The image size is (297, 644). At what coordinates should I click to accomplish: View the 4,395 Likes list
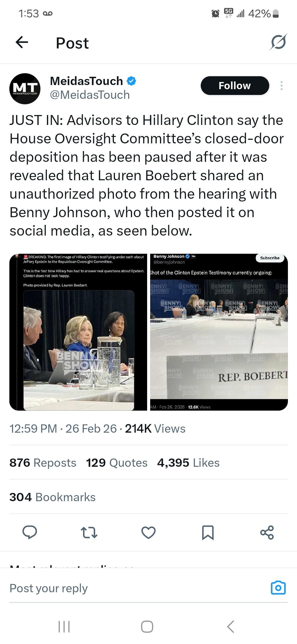coord(188,463)
